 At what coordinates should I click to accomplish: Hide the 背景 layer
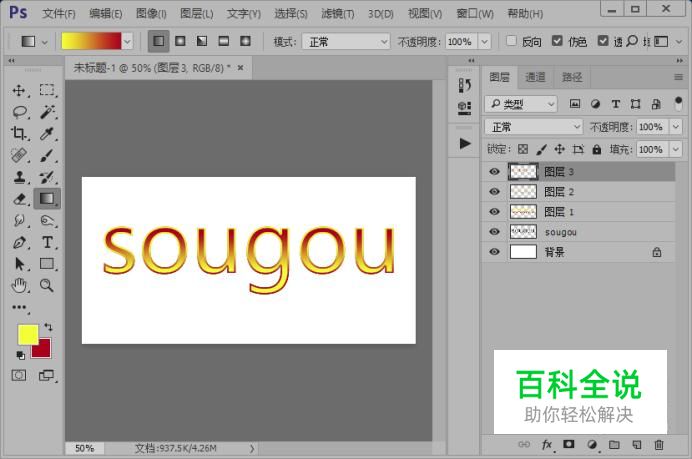494,252
